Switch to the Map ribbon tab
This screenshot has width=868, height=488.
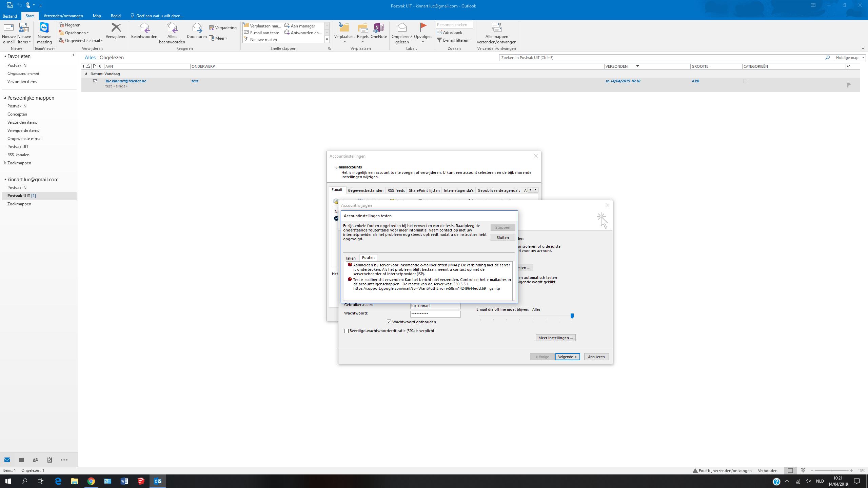point(97,16)
